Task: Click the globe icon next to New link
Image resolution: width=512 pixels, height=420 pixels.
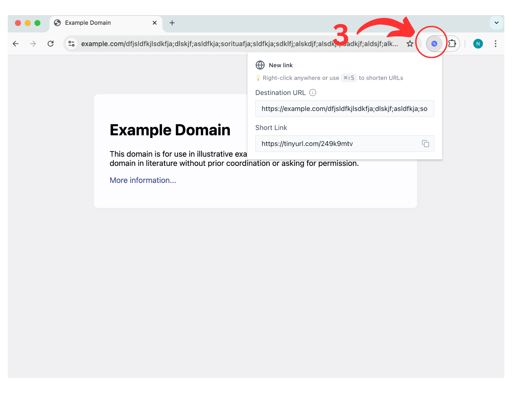Action: 260,65
